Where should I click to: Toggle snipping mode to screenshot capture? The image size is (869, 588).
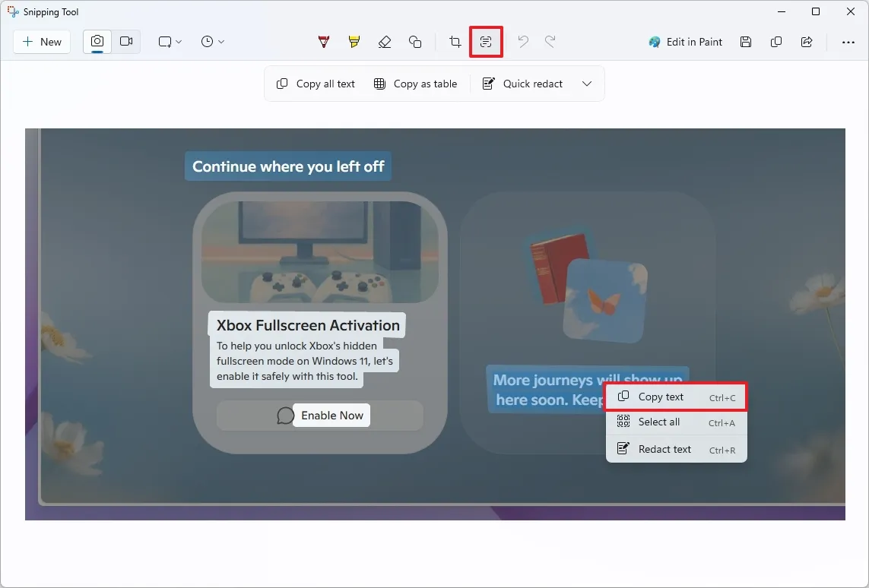click(97, 42)
